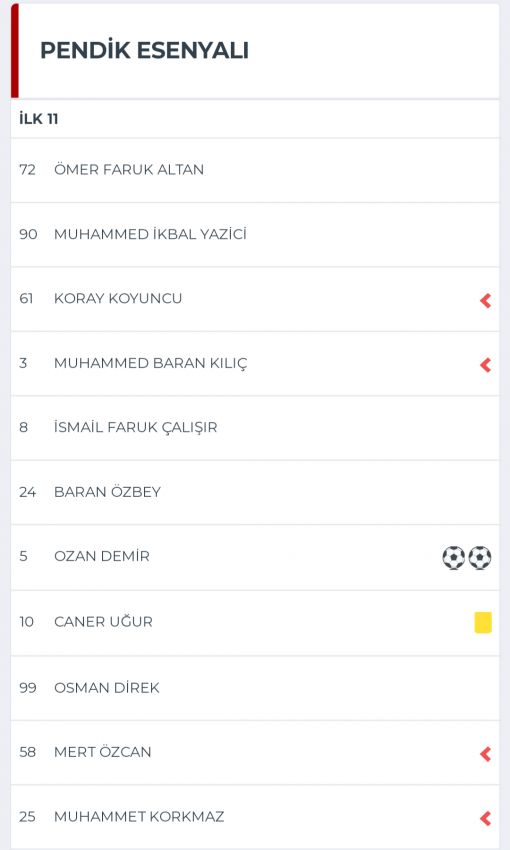
Task: Click shirt number 3 of Muhammed Baran Kılıç
Action: (23, 363)
